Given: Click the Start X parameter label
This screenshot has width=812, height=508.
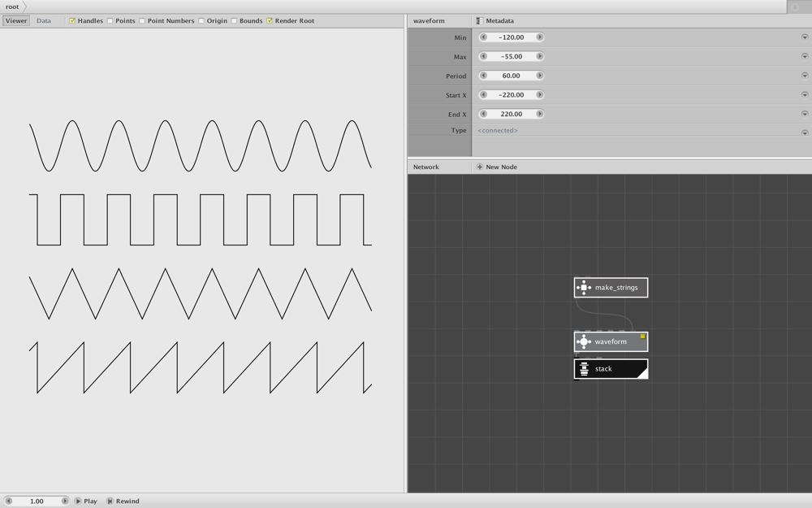Looking at the screenshot, I should [x=456, y=95].
